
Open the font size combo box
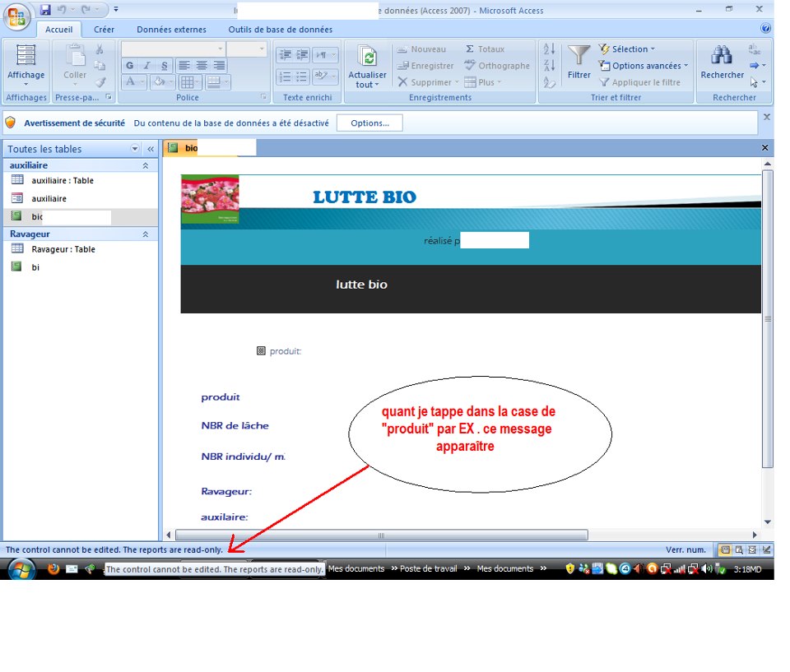tap(246, 49)
